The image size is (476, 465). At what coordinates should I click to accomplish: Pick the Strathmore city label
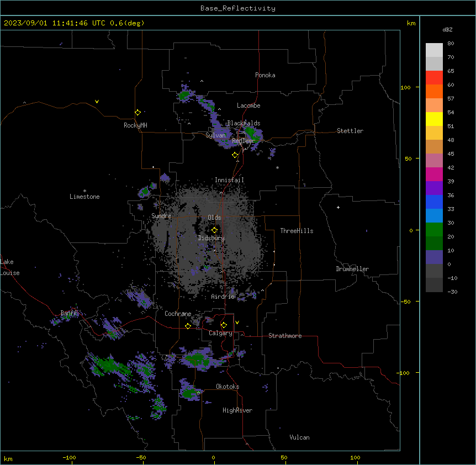pyautogui.click(x=285, y=336)
